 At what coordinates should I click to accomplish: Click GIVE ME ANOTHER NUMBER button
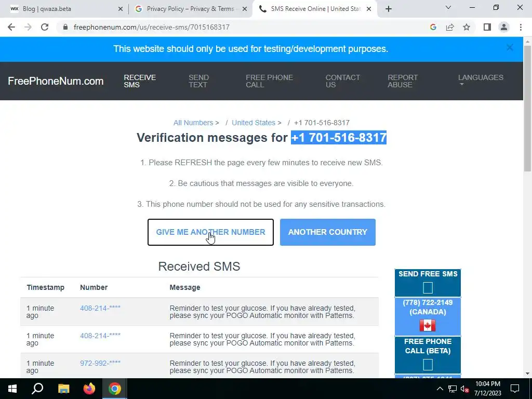pyautogui.click(x=210, y=232)
